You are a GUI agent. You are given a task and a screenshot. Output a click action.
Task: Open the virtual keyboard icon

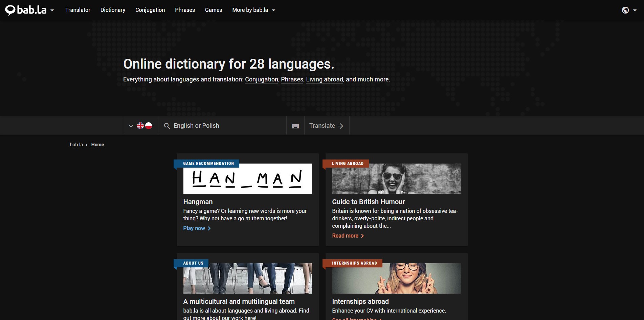(295, 126)
